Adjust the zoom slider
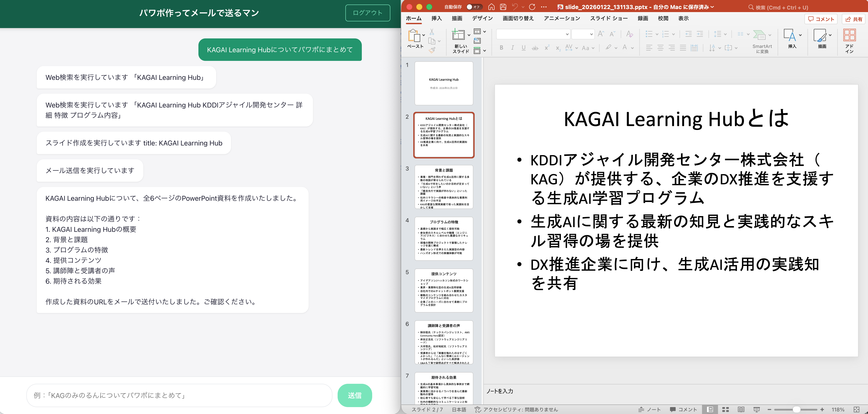This screenshot has height=414, width=868. pos(797,410)
